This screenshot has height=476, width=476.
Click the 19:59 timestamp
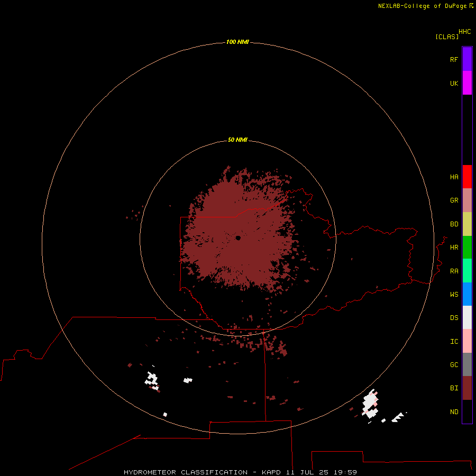(x=345, y=472)
